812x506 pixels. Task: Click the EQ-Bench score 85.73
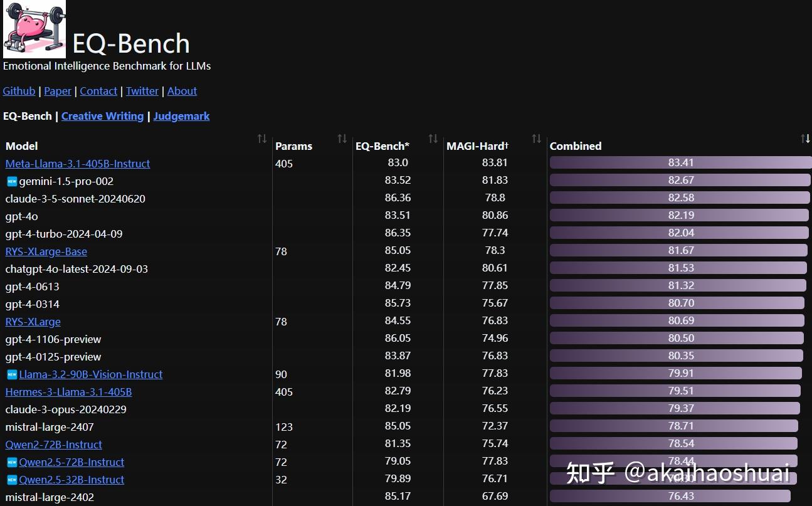(398, 303)
